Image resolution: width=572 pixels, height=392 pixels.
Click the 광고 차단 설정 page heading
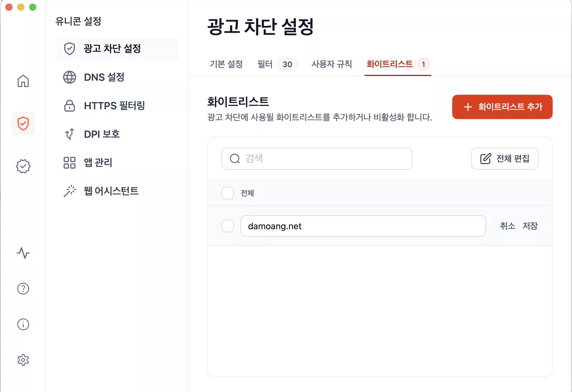point(261,26)
